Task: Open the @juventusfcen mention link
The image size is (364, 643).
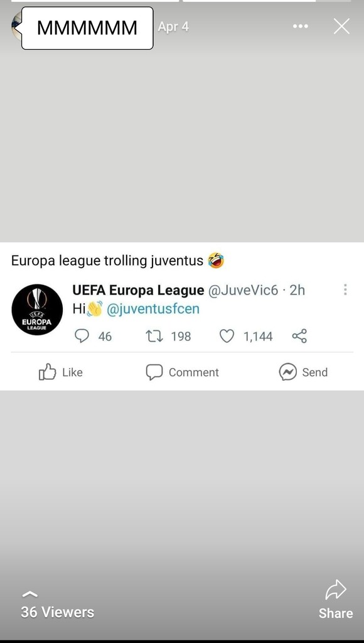Action: [x=153, y=308]
